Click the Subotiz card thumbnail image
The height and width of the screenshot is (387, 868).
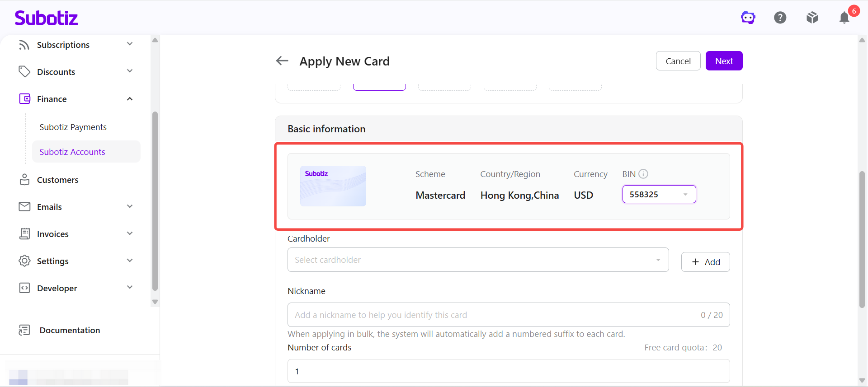pyautogui.click(x=333, y=186)
